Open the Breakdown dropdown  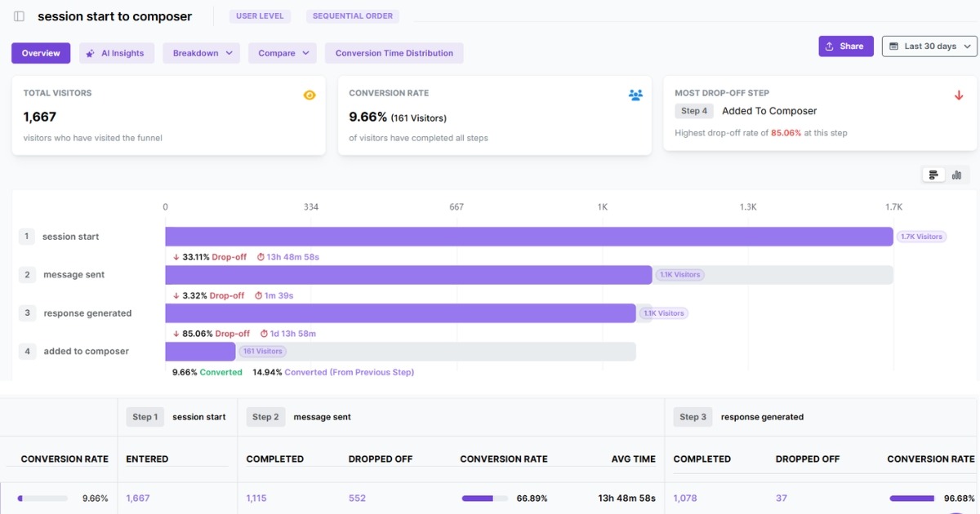[x=201, y=52]
